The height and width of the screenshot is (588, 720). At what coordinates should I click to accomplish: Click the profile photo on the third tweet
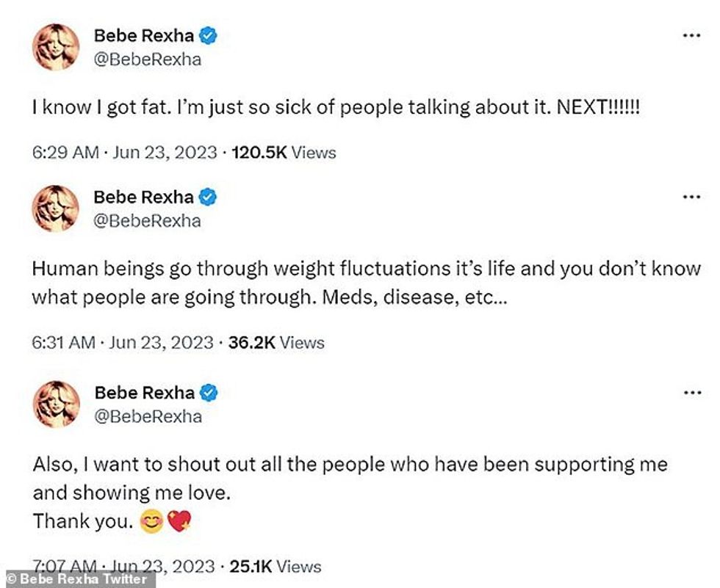(x=55, y=404)
